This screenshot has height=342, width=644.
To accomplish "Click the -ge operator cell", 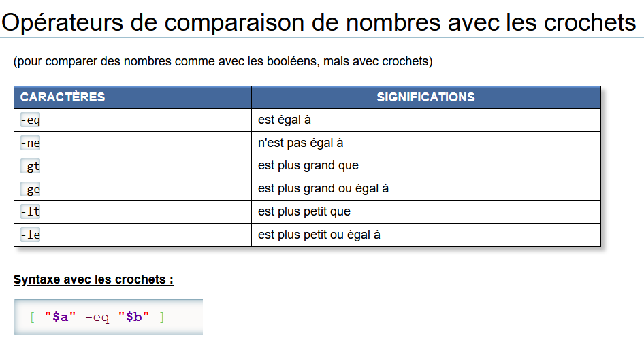I will pos(31,189).
